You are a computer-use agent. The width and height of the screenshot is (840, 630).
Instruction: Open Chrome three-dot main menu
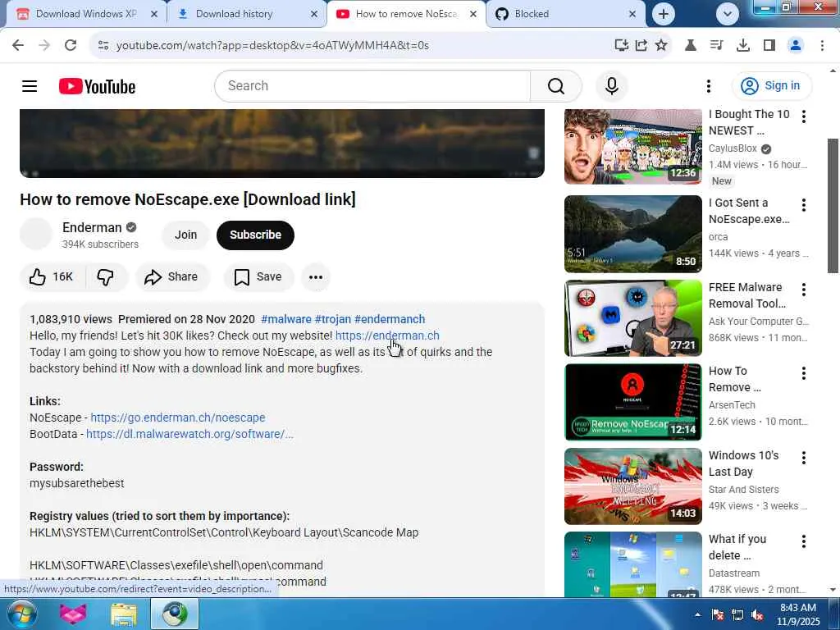point(822,46)
